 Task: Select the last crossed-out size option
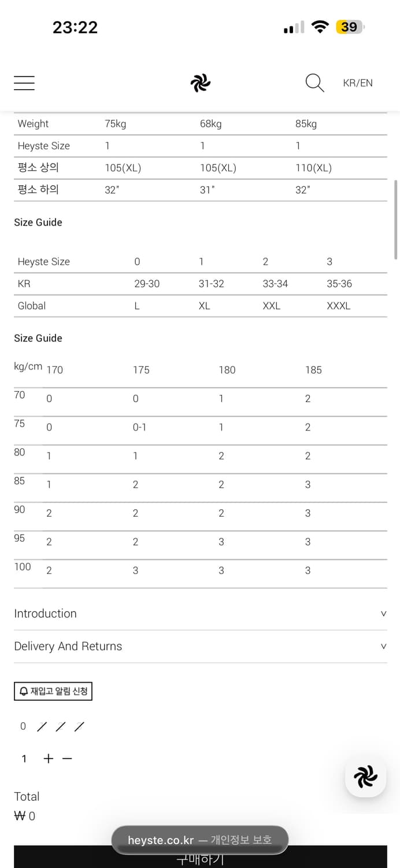[x=79, y=727]
